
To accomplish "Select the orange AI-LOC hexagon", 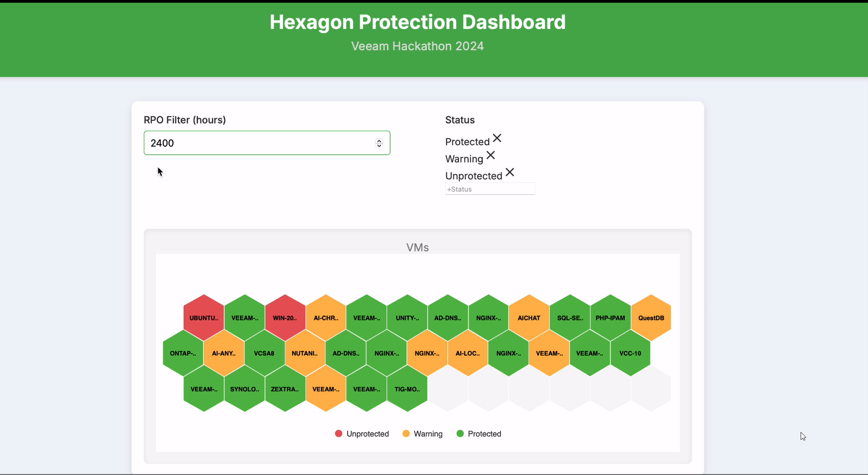I will pos(467,353).
